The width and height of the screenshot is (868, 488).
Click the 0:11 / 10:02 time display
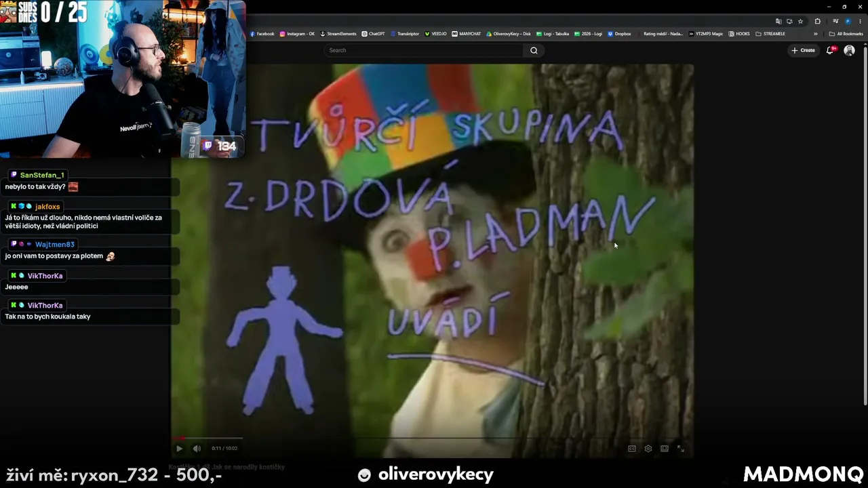click(224, 448)
